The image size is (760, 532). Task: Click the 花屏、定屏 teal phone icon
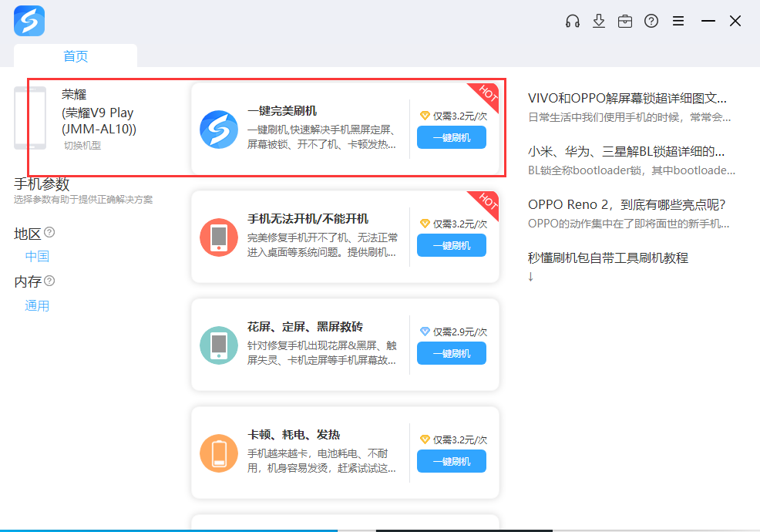(219, 345)
